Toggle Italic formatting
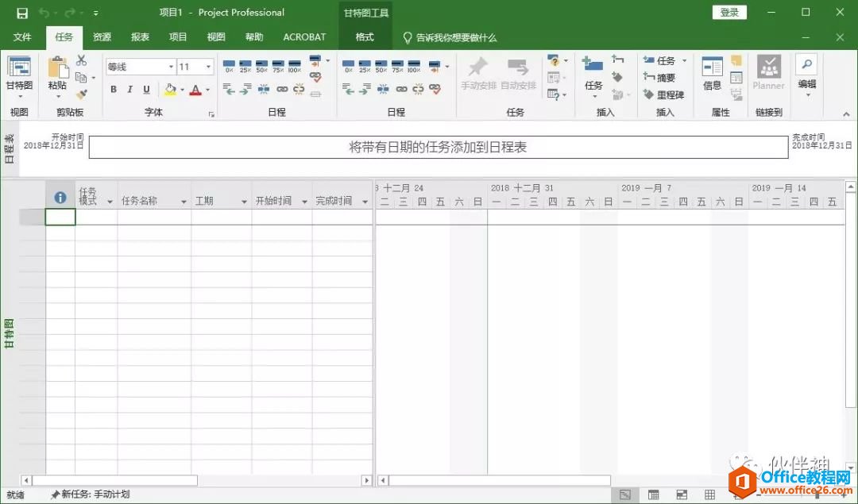 (129, 89)
